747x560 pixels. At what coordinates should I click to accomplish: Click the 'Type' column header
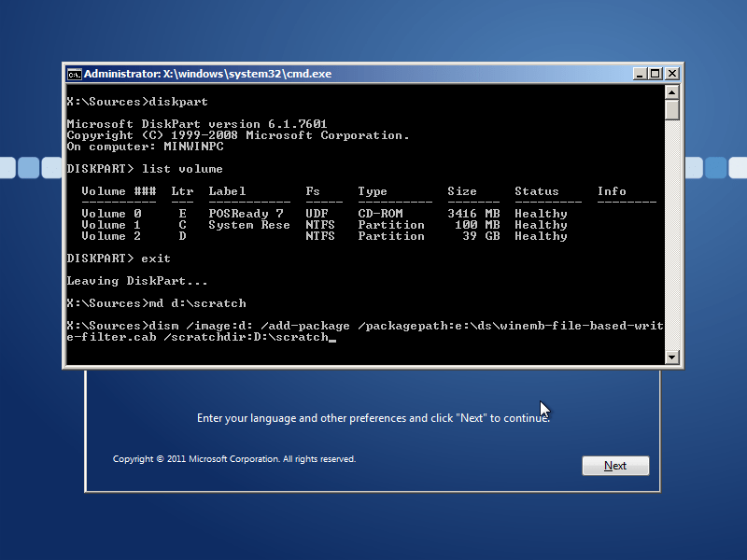coord(373,192)
